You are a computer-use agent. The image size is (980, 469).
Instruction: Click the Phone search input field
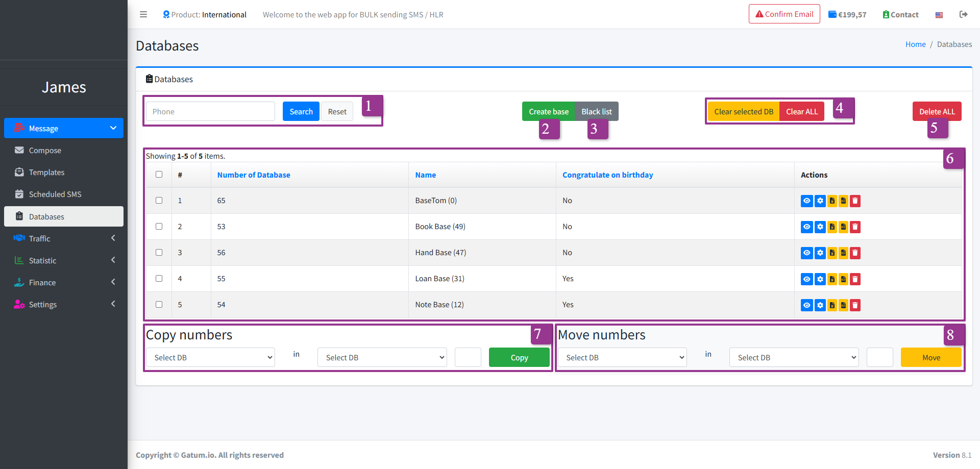click(x=210, y=112)
